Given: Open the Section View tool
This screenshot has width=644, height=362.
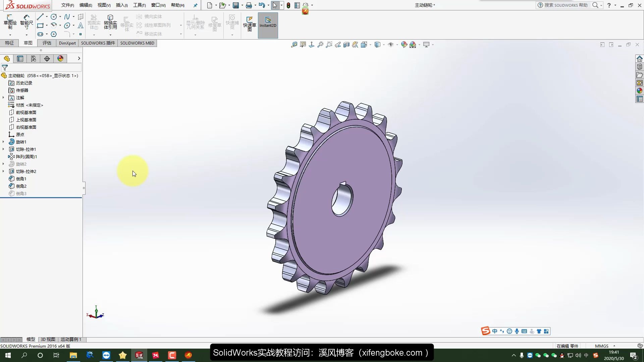Looking at the screenshot, I should 346,45.
